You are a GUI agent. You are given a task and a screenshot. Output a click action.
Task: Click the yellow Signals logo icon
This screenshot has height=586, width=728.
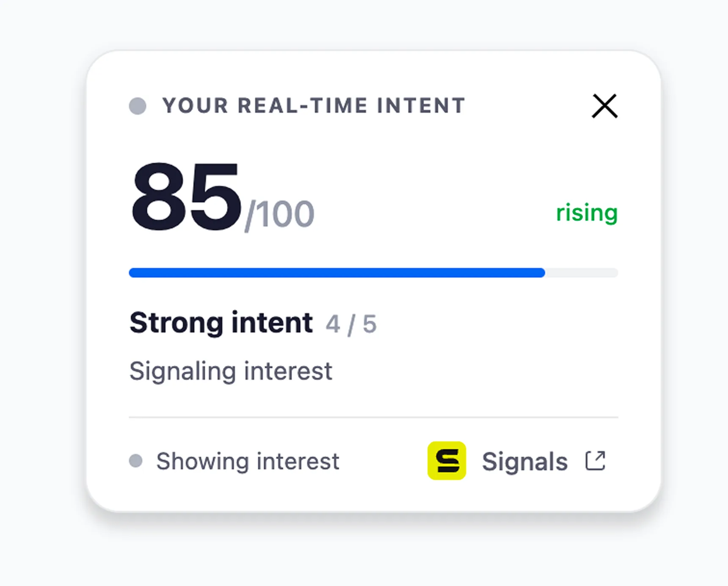[447, 461]
